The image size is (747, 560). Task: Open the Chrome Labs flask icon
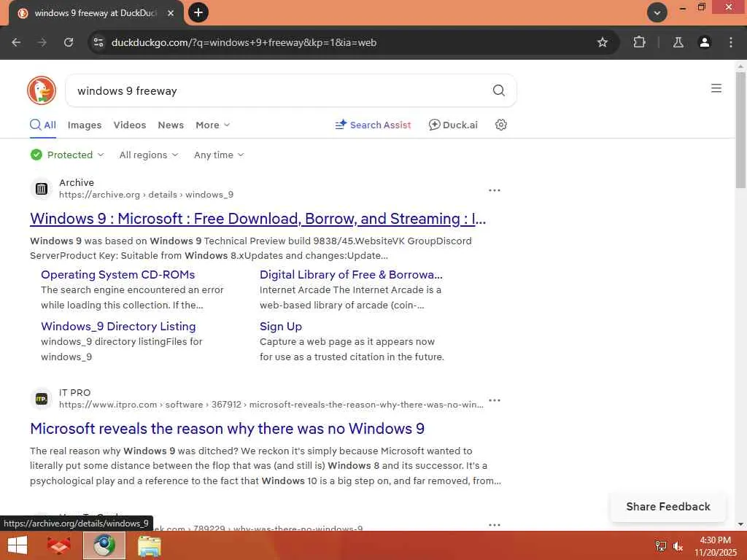click(678, 42)
